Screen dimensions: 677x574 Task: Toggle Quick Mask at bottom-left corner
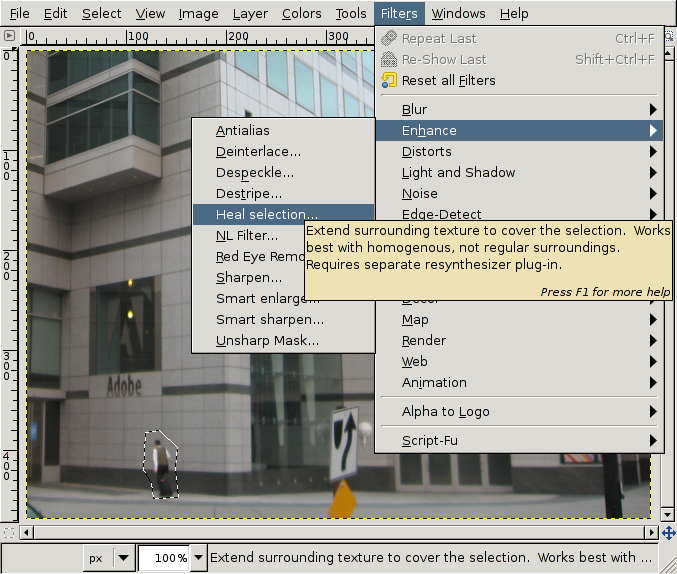pyautogui.click(x=10, y=532)
